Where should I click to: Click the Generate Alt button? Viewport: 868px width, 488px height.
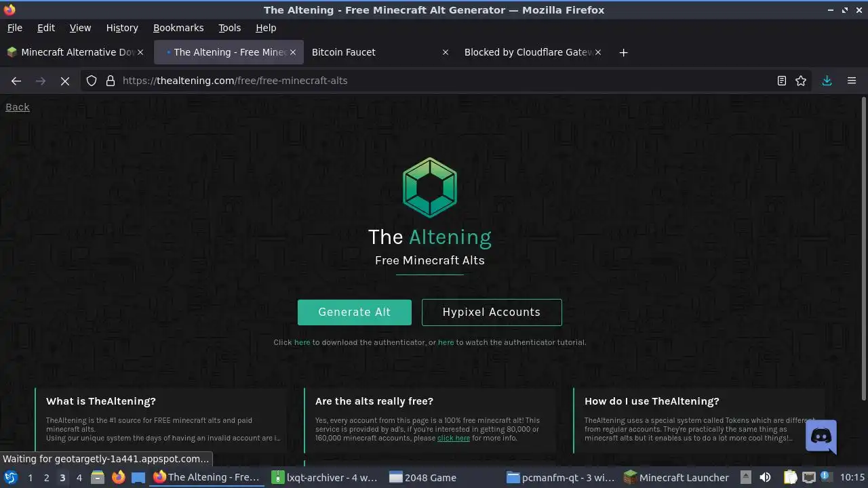click(355, 312)
